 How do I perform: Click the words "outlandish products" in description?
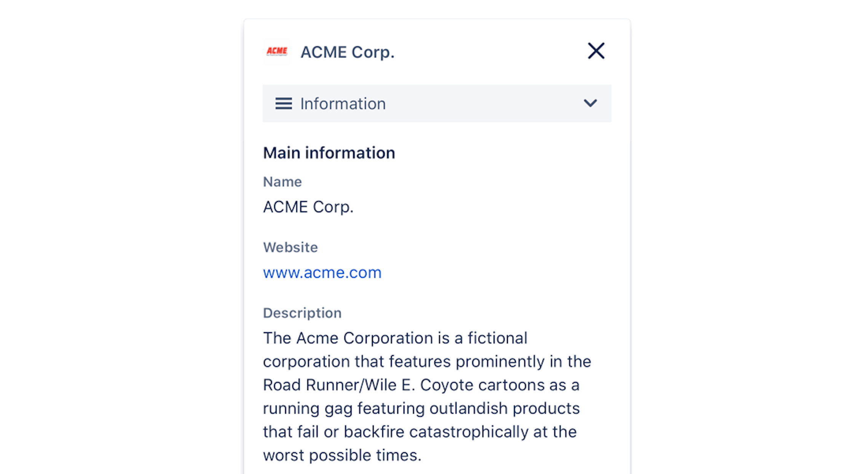point(504,408)
